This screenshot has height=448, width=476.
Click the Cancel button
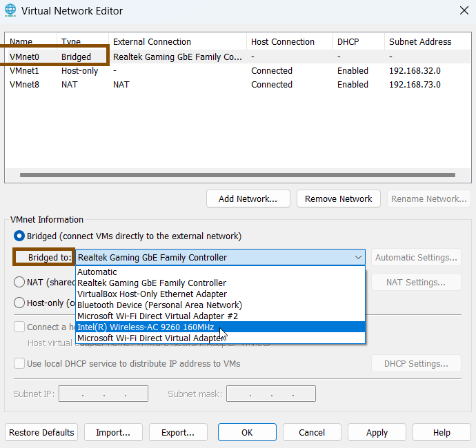pyautogui.click(x=312, y=432)
